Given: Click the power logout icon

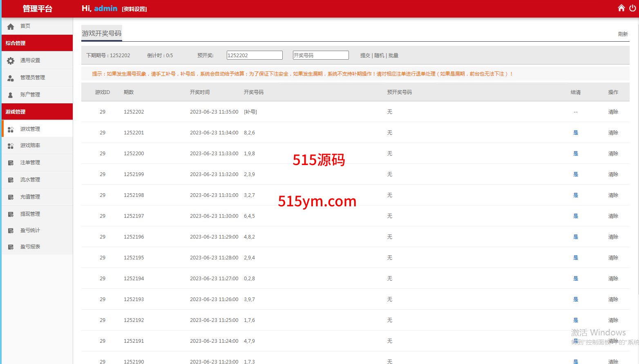Looking at the screenshot, I should (632, 8).
